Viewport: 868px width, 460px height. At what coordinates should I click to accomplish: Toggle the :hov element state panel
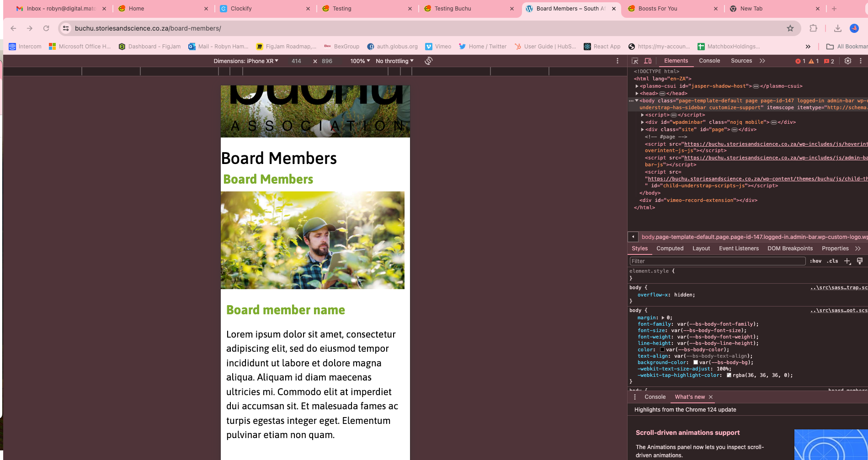click(x=815, y=261)
